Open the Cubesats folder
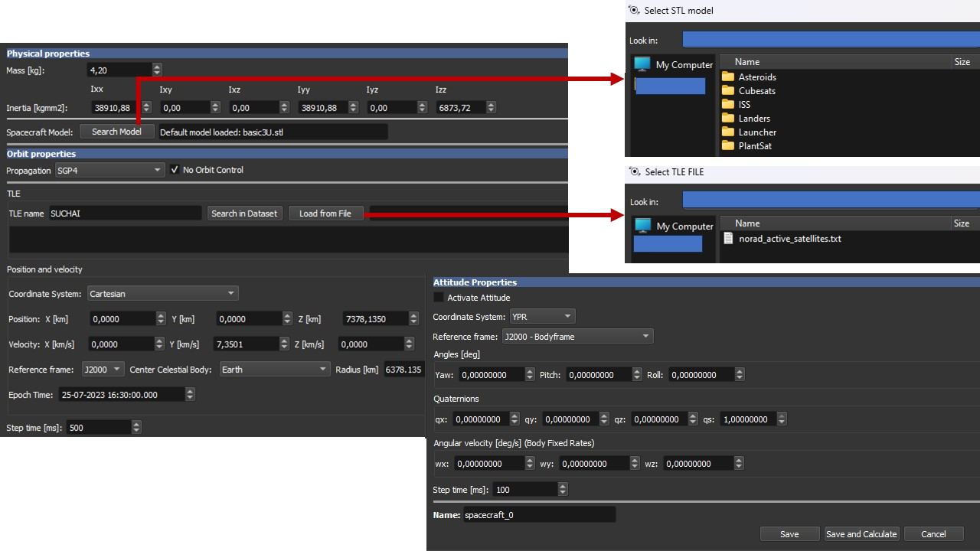980x551 pixels. (x=756, y=91)
